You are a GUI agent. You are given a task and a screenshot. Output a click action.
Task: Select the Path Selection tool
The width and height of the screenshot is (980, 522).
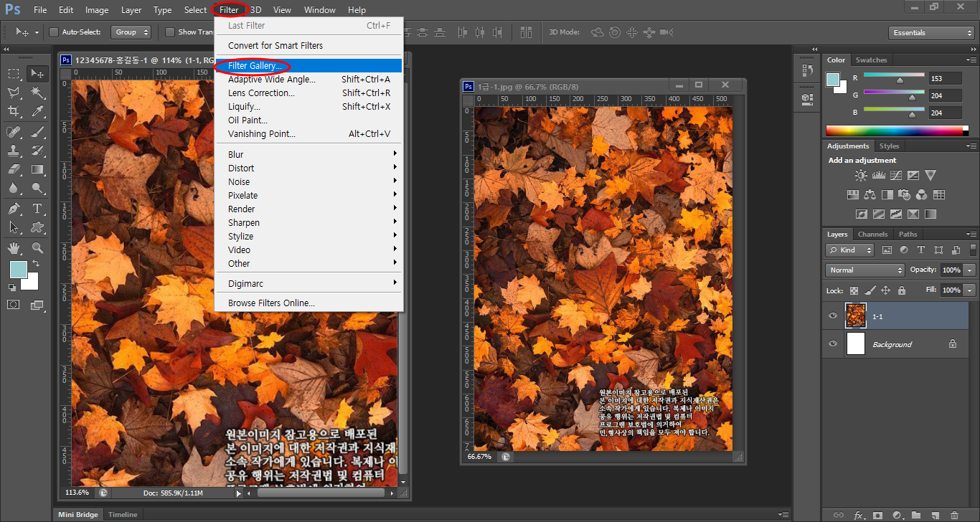(14, 227)
